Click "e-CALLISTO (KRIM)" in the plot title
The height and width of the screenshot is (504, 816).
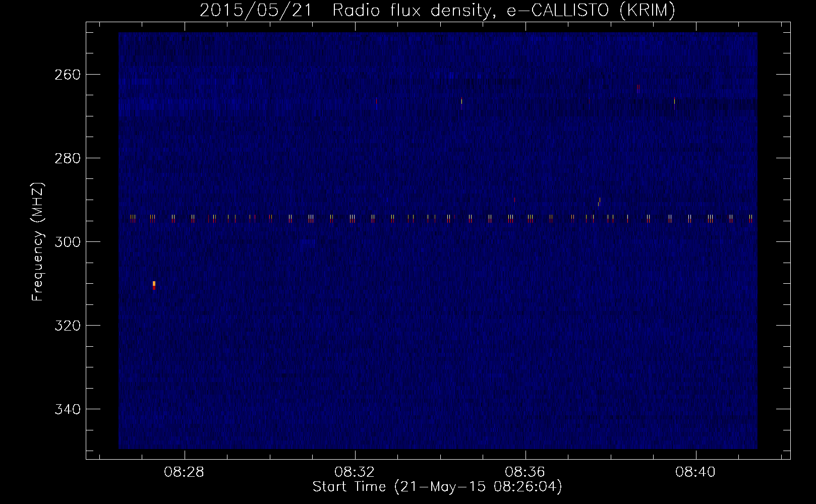pyautogui.click(x=591, y=10)
